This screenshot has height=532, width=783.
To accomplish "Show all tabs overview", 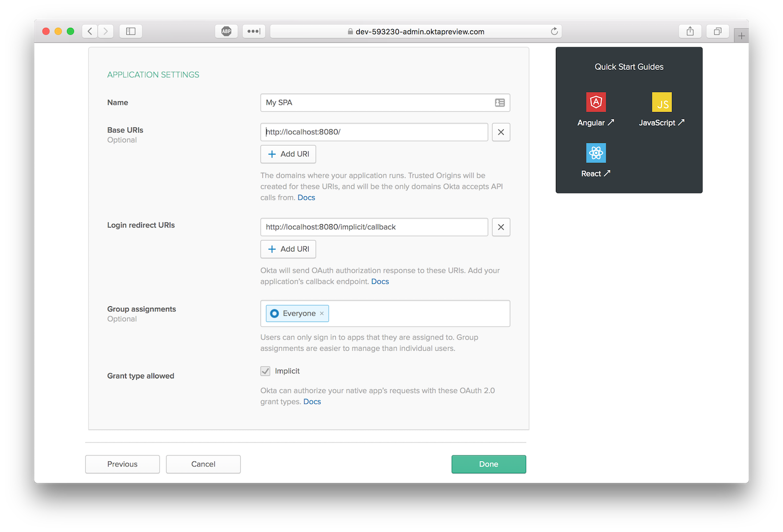I will (717, 31).
